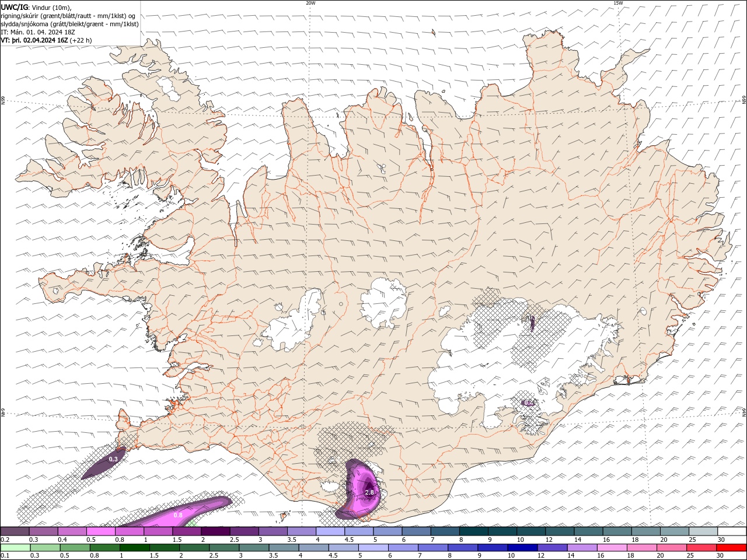The width and height of the screenshot is (747, 560).
Task: Click the '0.8' value in the pink offshore band
Action: [178, 515]
